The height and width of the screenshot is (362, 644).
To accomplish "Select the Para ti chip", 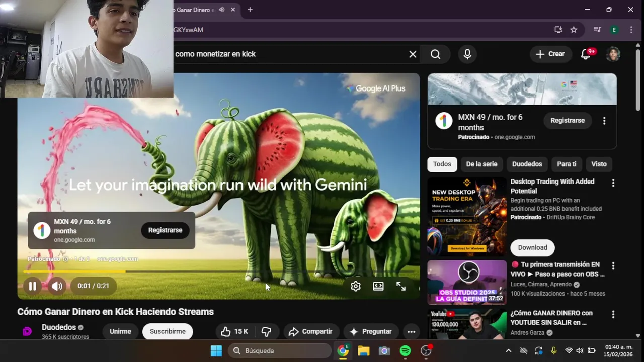I will point(567,164).
